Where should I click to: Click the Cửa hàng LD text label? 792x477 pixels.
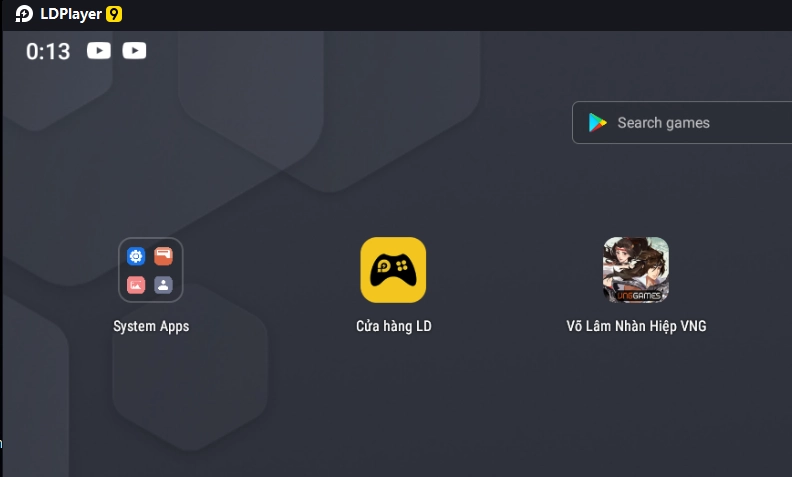pos(393,326)
